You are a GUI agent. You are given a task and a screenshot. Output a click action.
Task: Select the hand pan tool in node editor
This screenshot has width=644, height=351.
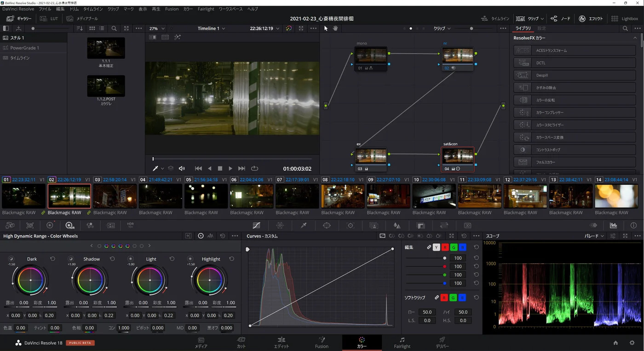click(x=335, y=28)
